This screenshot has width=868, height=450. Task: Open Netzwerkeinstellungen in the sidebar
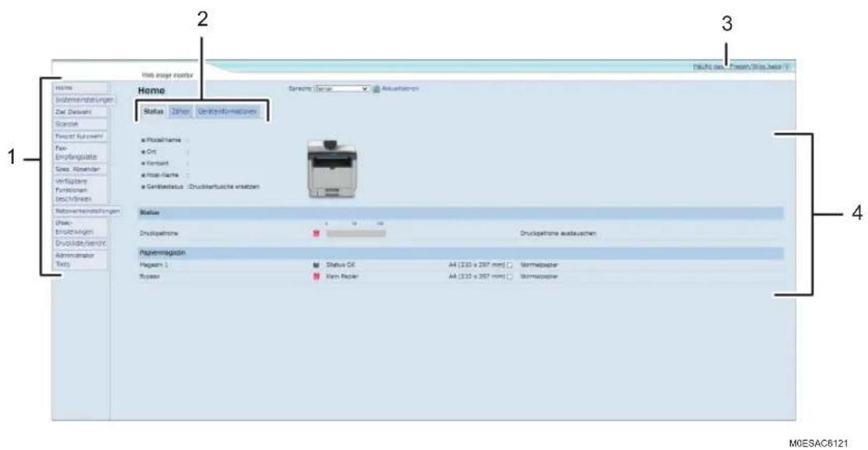87,211
